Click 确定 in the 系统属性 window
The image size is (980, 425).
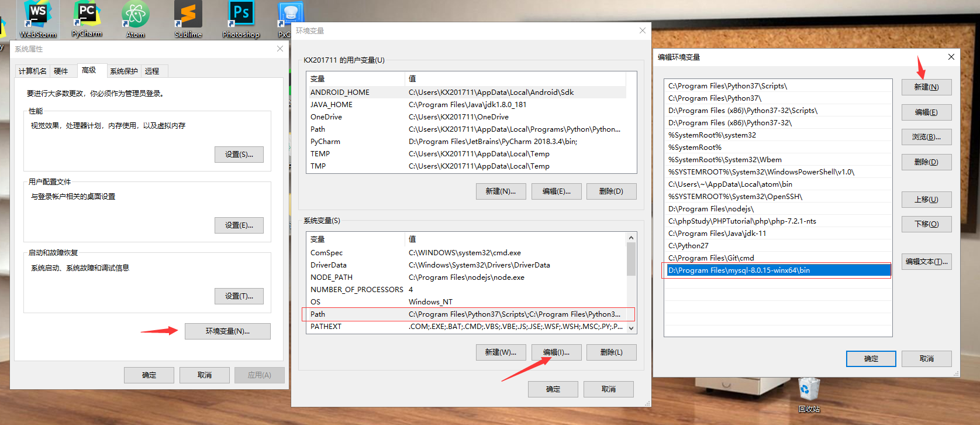(149, 375)
